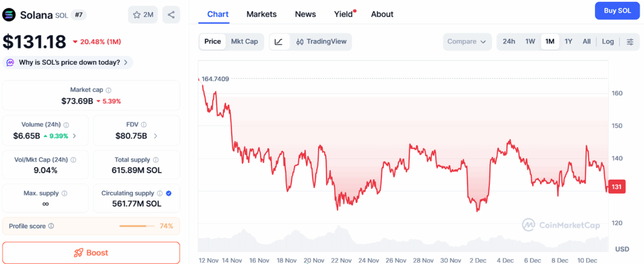Image resolution: width=644 pixels, height=264 pixels.
Task: Open the Markets tab
Action: (261, 14)
